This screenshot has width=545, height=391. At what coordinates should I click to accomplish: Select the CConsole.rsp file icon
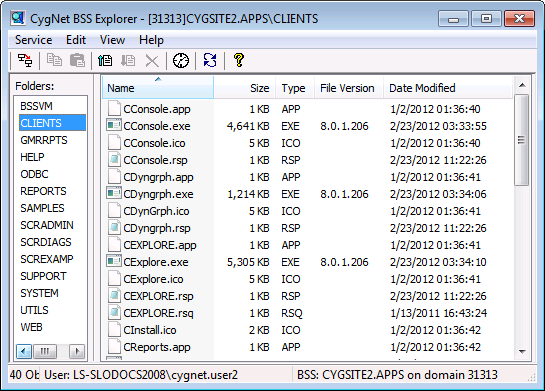114,160
